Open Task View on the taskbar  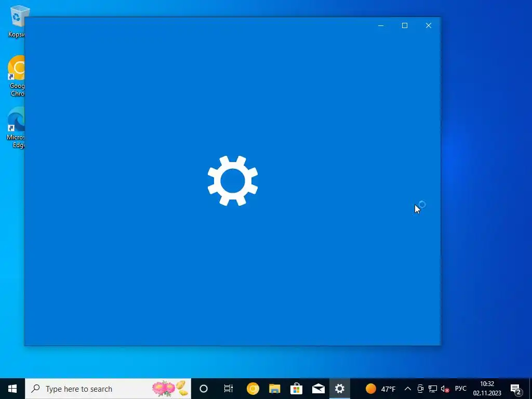(229, 389)
